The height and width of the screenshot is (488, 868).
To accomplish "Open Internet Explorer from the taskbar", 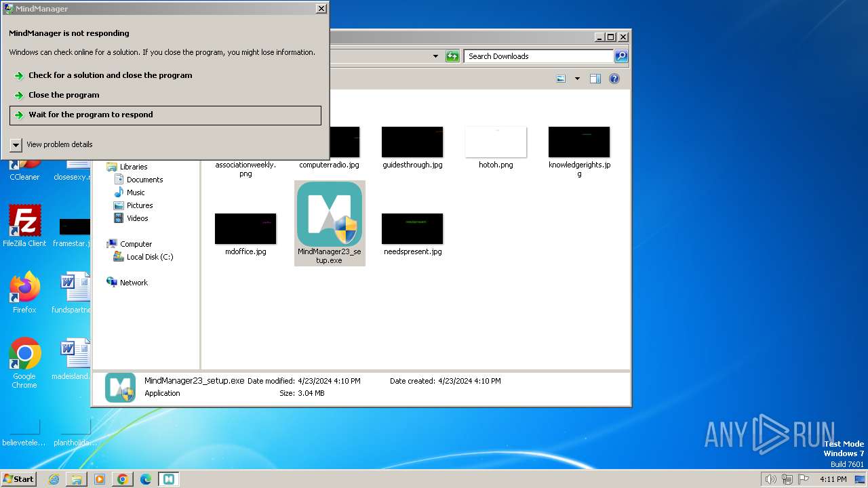I will 54,479.
